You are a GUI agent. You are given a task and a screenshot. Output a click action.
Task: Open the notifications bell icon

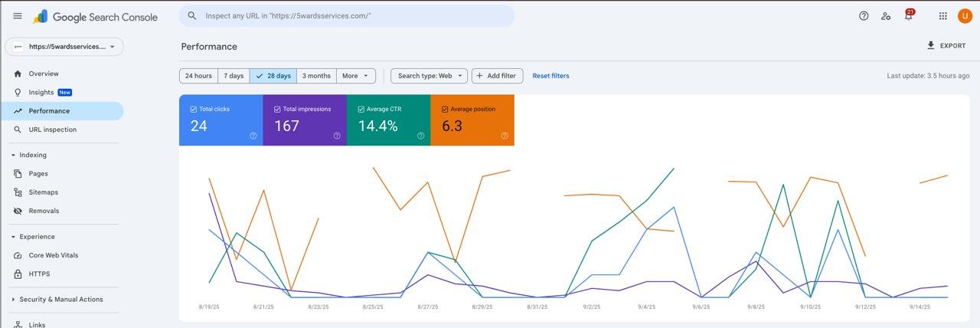908,16
